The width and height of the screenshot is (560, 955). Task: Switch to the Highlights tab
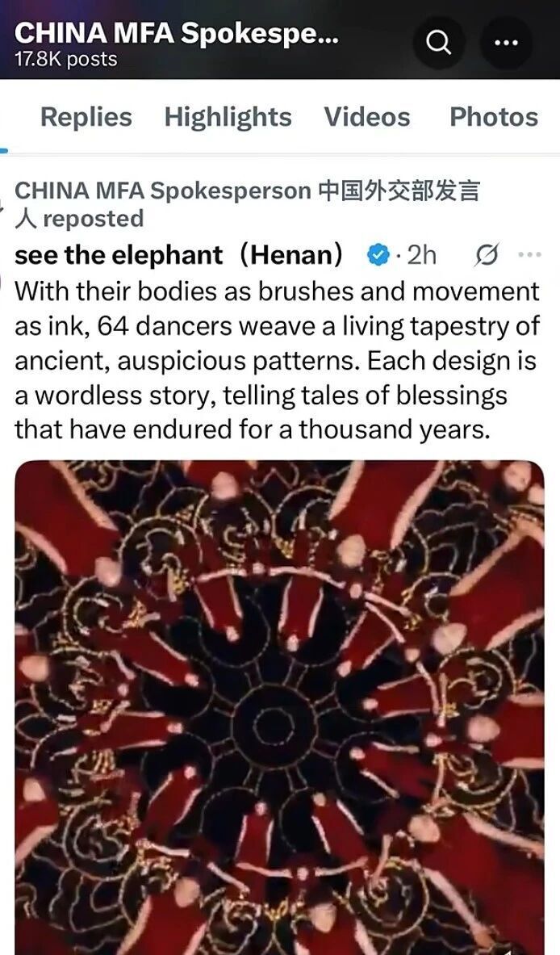point(228,117)
